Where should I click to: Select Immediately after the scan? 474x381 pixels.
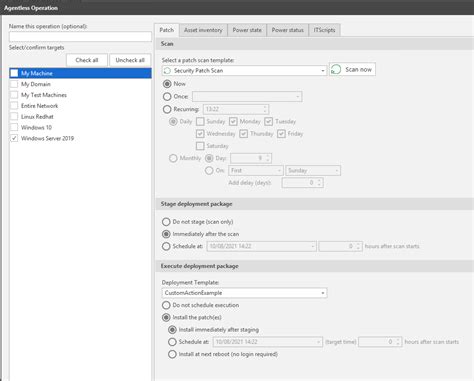[x=166, y=234]
